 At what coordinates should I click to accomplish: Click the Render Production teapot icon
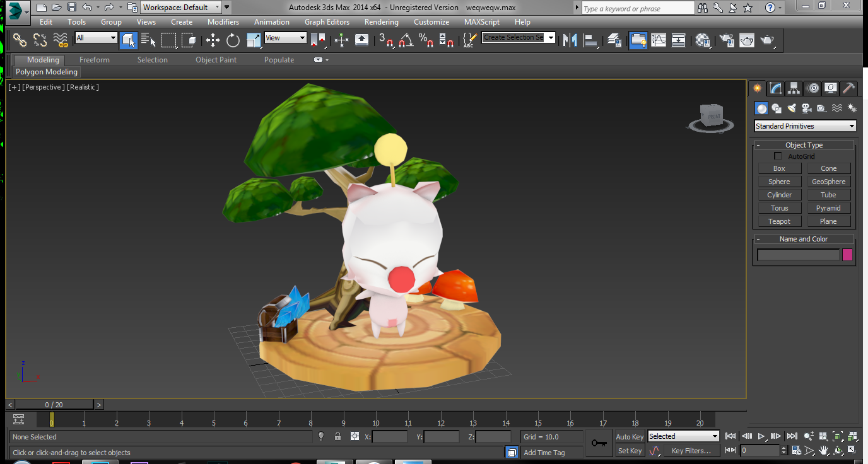[x=767, y=40]
